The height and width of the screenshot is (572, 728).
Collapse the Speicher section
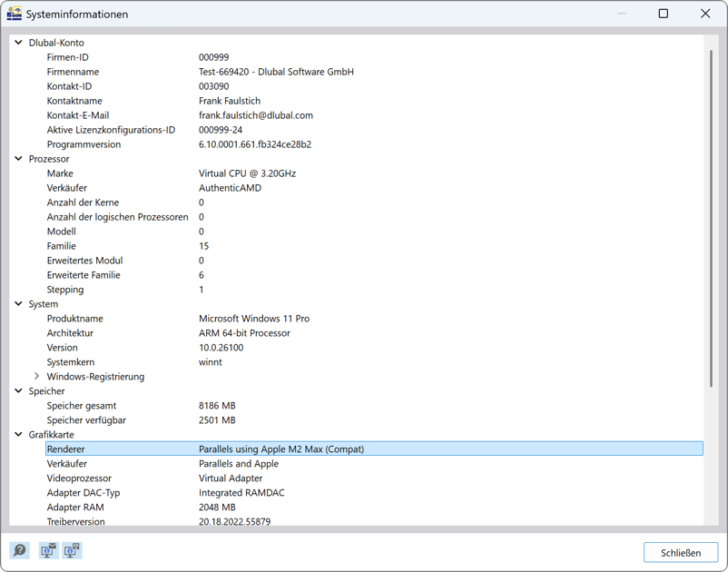pos(16,391)
